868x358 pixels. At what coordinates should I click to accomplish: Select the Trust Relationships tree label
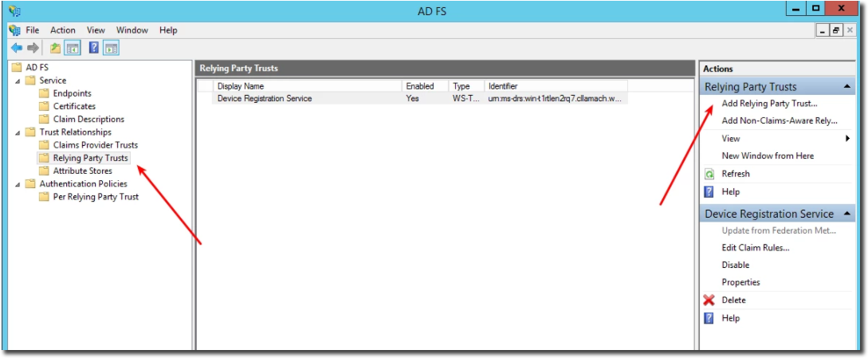75,132
